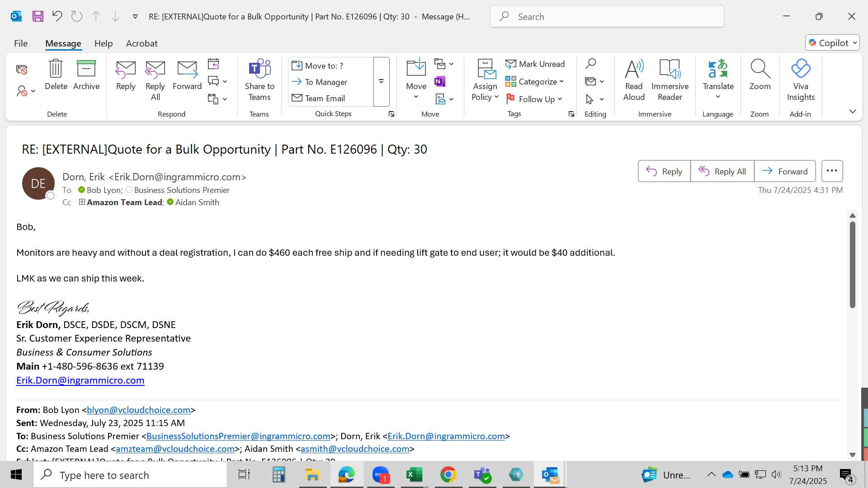Click Reply All in the ribbon

(x=155, y=80)
